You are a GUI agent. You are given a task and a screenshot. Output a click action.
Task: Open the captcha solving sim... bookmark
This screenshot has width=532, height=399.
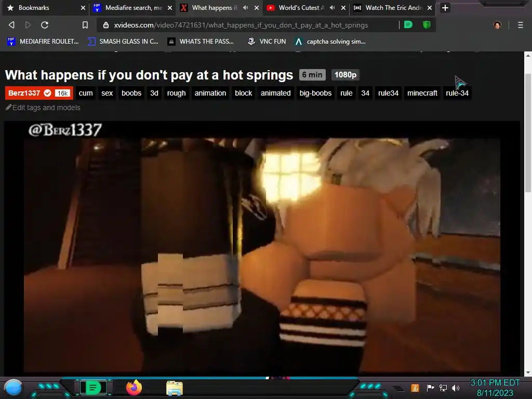point(330,42)
